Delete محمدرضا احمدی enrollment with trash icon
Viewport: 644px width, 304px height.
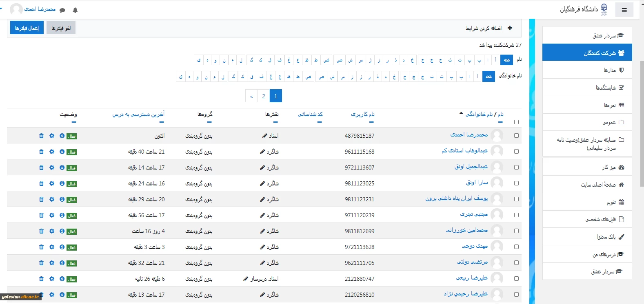(x=41, y=136)
